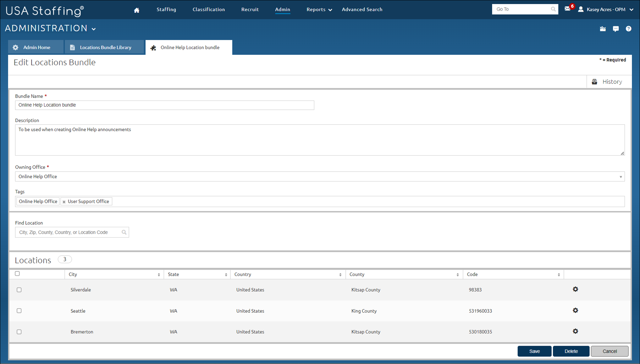Open the mail notifications envelope icon

[567, 9]
